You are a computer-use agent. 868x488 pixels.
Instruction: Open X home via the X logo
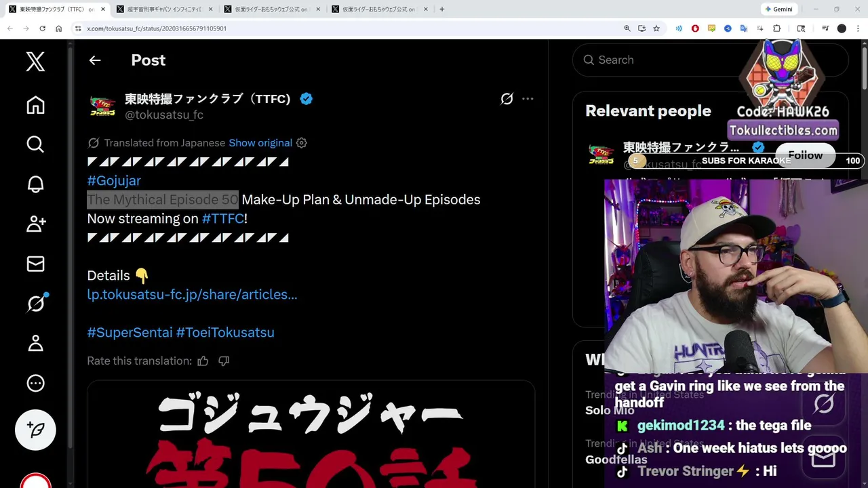(x=35, y=62)
